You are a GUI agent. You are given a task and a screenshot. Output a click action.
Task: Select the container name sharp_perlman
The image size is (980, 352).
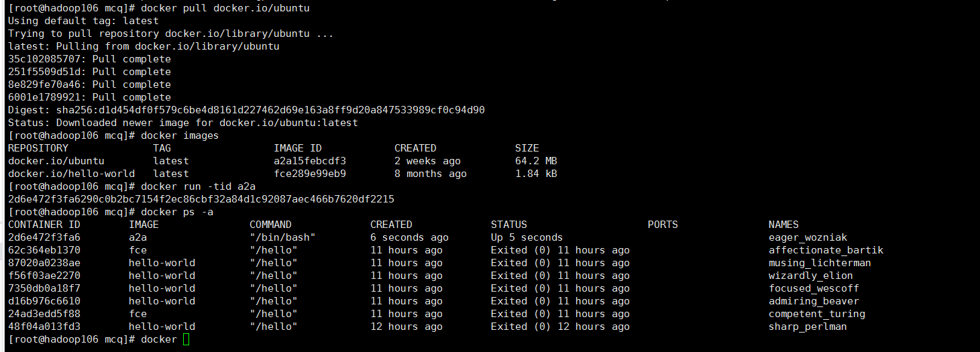coord(808,327)
